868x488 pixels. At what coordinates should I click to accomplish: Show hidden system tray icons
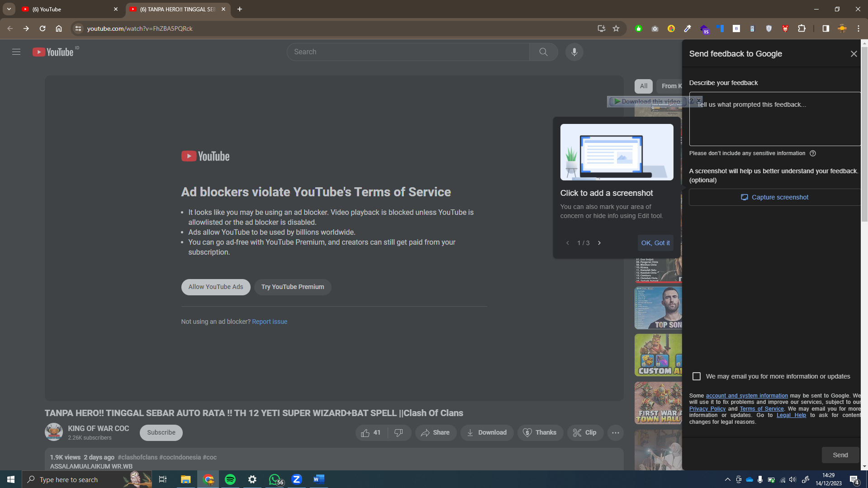tap(727, 479)
